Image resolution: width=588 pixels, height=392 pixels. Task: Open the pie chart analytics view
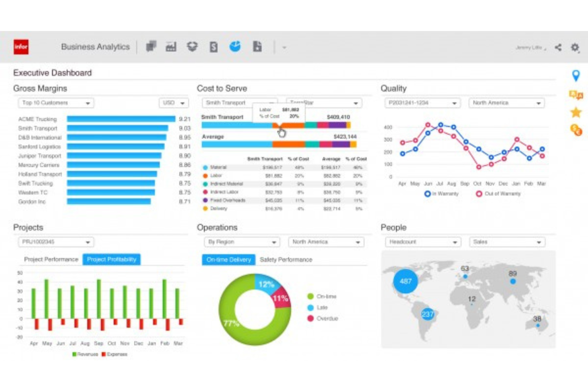pos(235,46)
